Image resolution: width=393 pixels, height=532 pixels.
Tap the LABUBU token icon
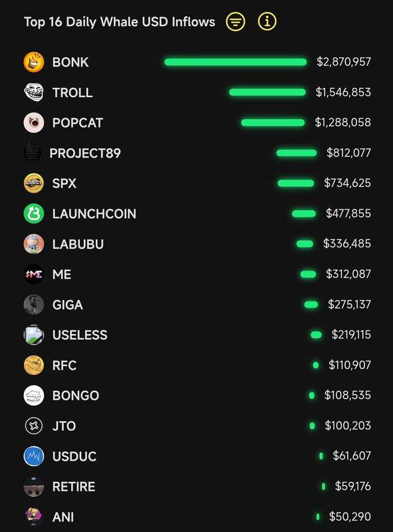point(34,244)
